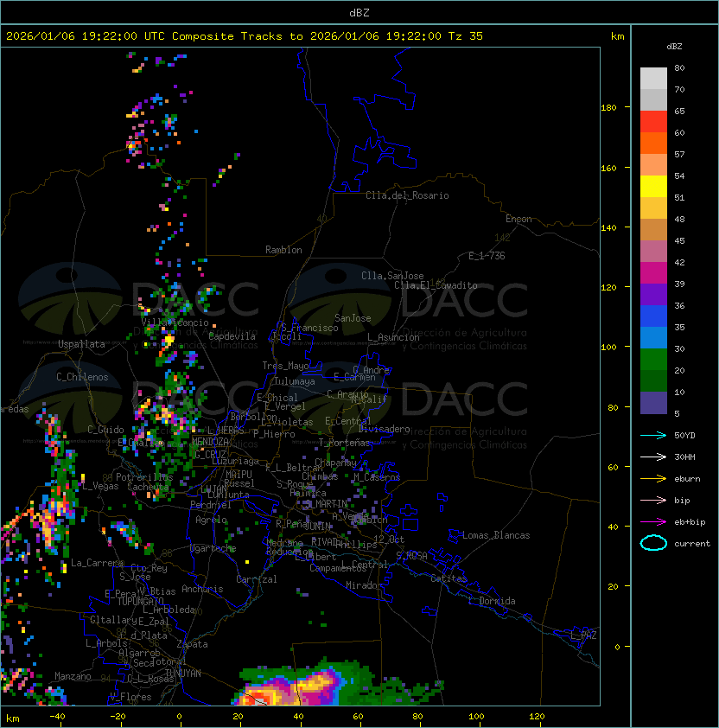
Task: Click the 'E_1-736' map label
Action: 487,256
